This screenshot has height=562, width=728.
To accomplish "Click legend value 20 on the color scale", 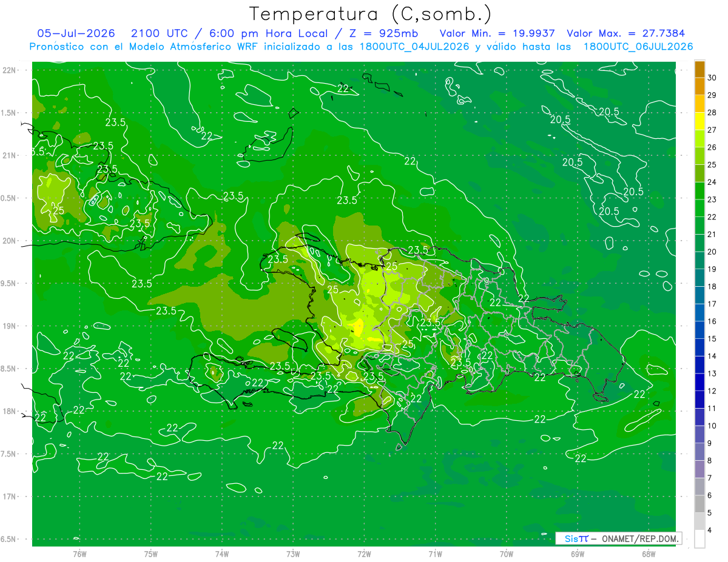I will (712, 252).
